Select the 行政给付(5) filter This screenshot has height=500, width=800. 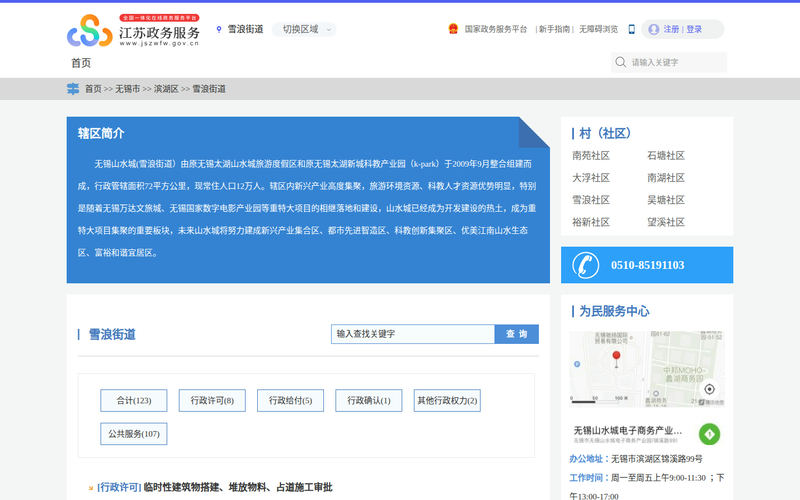coord(290,401)
